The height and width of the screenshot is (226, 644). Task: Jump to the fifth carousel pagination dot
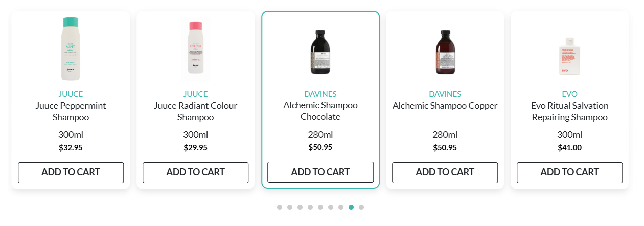click(320, 207)
